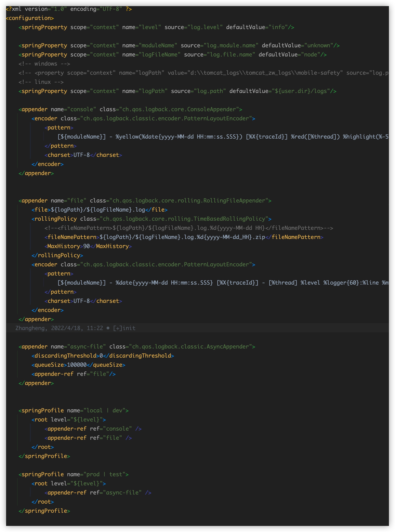
Task: Click the defaultValue "node" string
Action: (311, 55)
